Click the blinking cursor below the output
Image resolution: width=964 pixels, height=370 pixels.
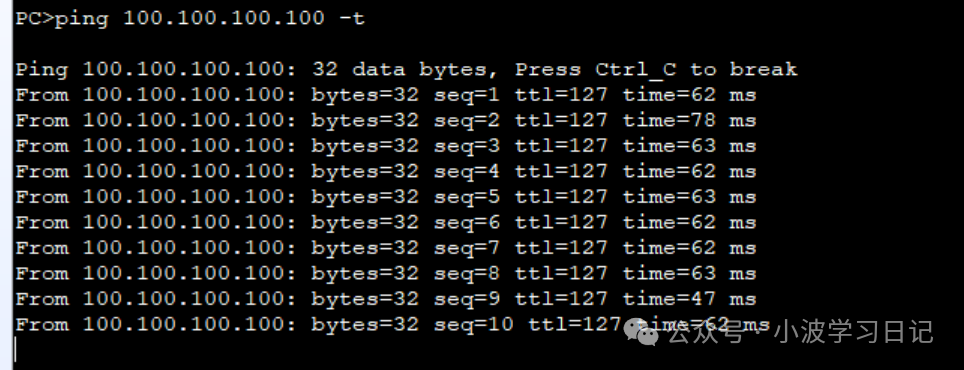[x=15, y=349]
